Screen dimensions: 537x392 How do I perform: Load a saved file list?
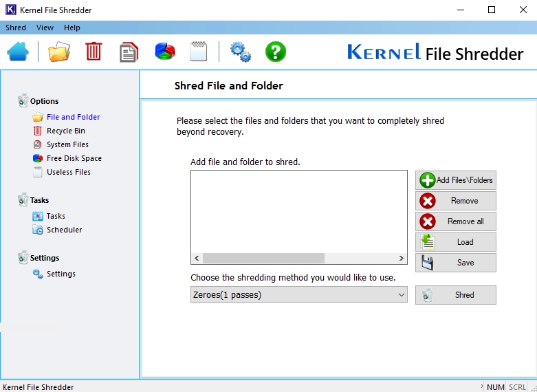coord(455,242)
